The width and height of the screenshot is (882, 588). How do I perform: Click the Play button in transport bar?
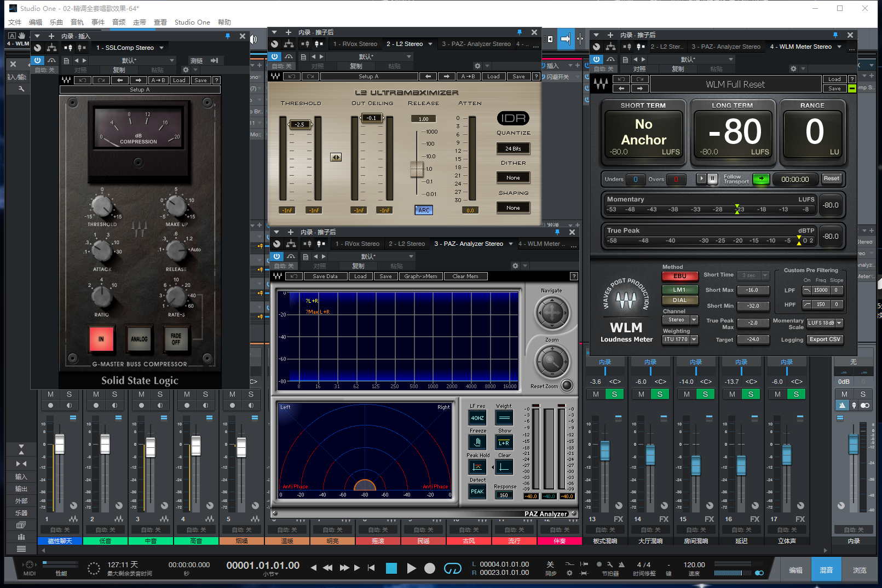coord(411,568)
